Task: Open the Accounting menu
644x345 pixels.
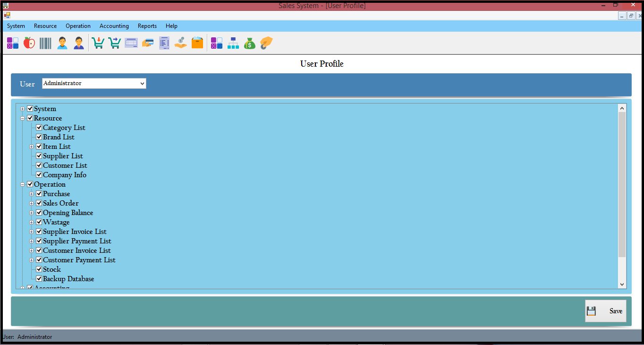Action: pos(114,26)
